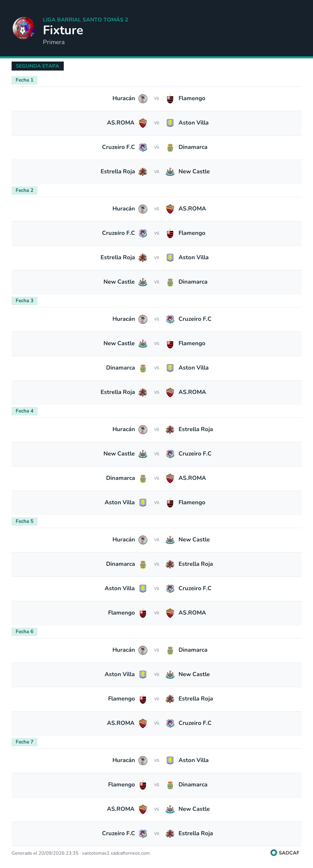The height and width of the screenshot is (868, 313).
Task: Click Cruzeiro F.C crest in Fecha 3
Action: click(170, 319)
